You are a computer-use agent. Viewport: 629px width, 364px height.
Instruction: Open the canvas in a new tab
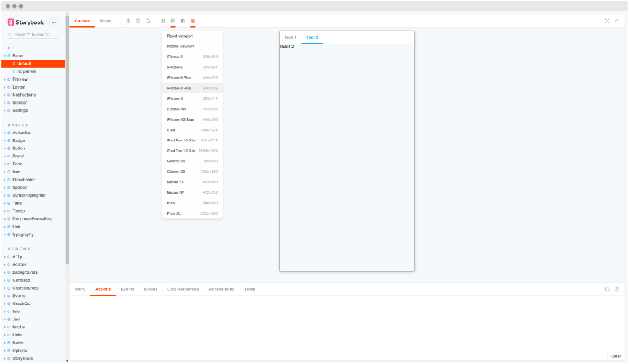(617, 20)
